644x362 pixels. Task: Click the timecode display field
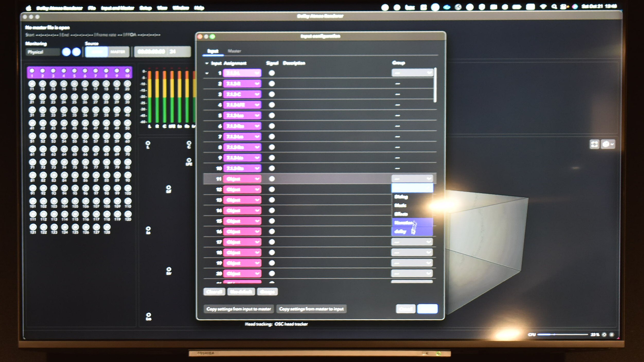[x=151, y=52]
